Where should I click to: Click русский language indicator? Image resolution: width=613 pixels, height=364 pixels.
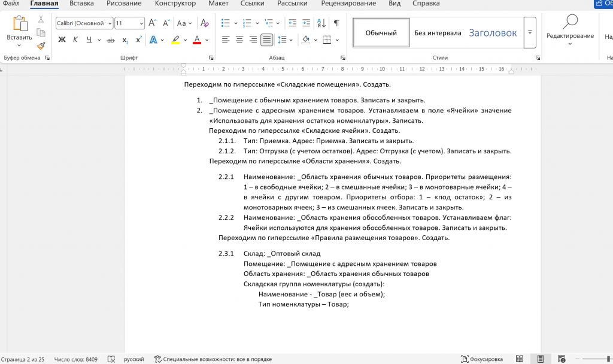tap(133, 359)
